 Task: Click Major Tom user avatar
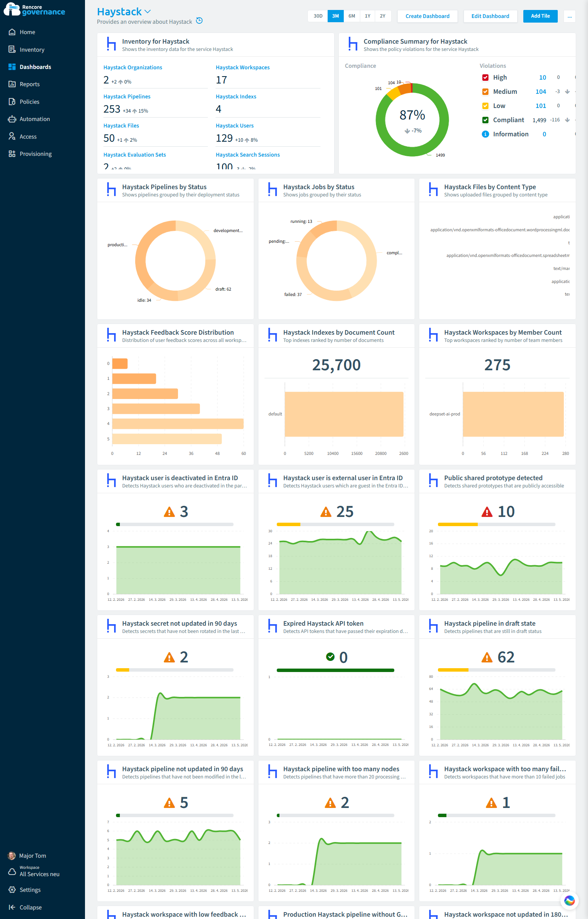(x=12, y=855)
